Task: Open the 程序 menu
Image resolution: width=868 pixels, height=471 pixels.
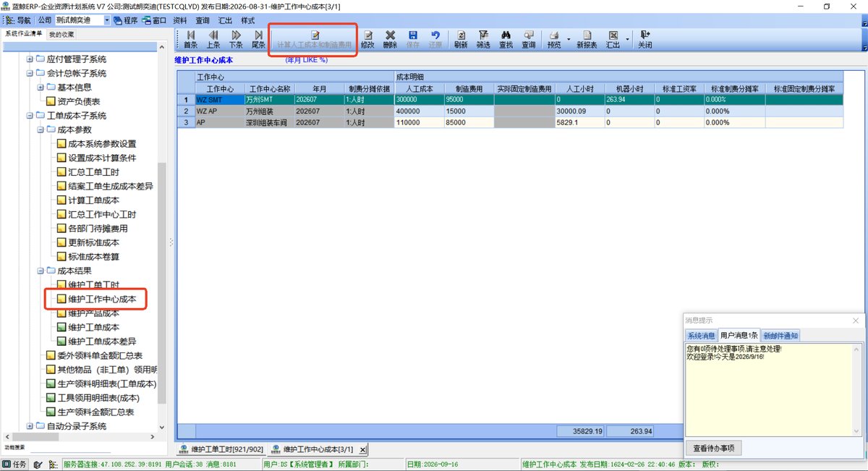Action: click(124, 20)
